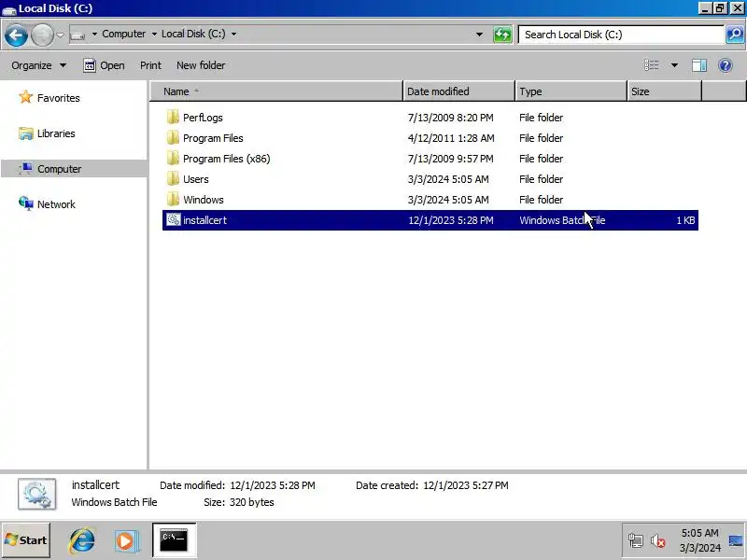This screenshot has width=747, height=560.
Task: Select the PerfLogs folder
Action: 203,118
